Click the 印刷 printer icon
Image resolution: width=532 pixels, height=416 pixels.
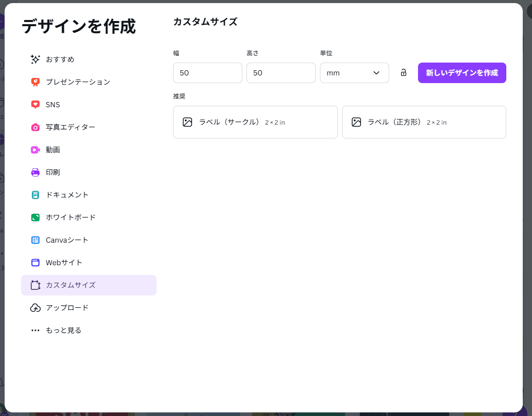pos(35,172)
